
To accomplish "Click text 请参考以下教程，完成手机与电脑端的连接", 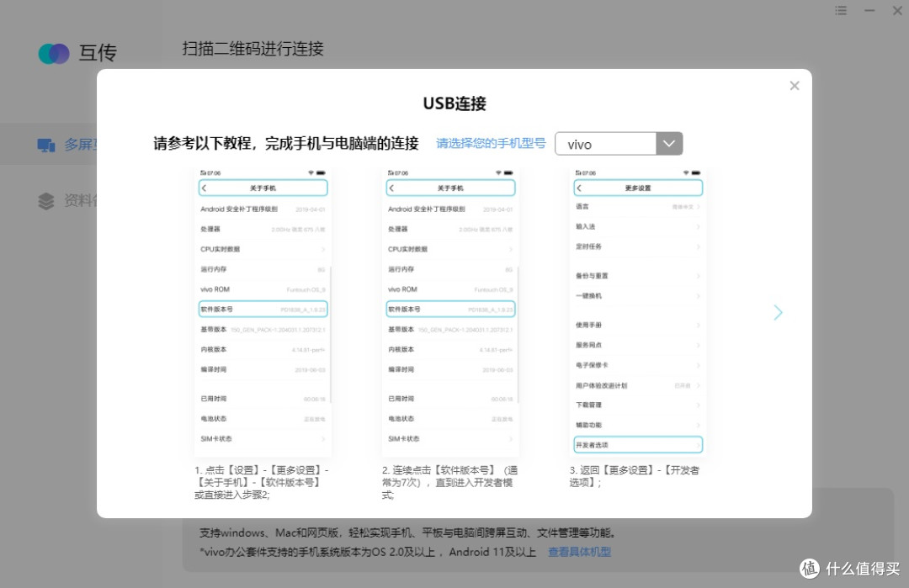I will [x=286, y=143].
